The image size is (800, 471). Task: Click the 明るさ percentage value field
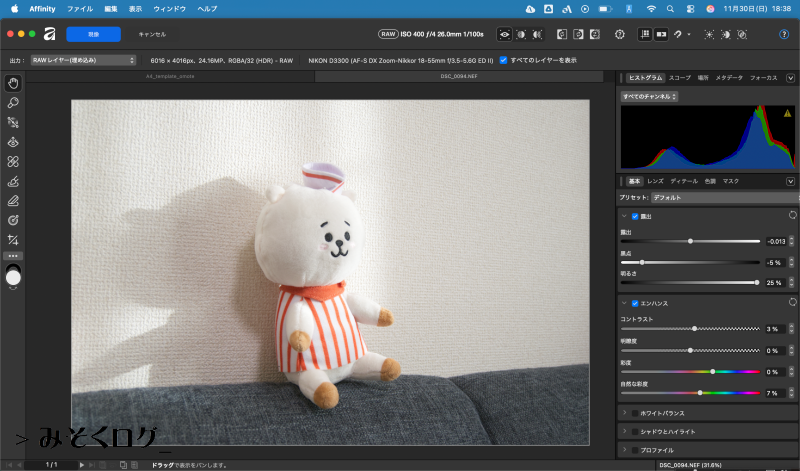pyautogui.click(x=777, y=283)
